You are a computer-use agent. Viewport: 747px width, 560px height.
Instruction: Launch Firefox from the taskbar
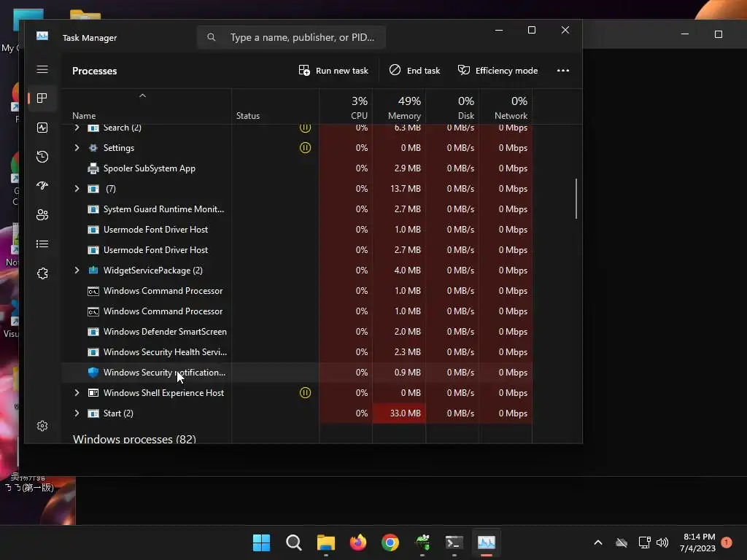[357, 542]
